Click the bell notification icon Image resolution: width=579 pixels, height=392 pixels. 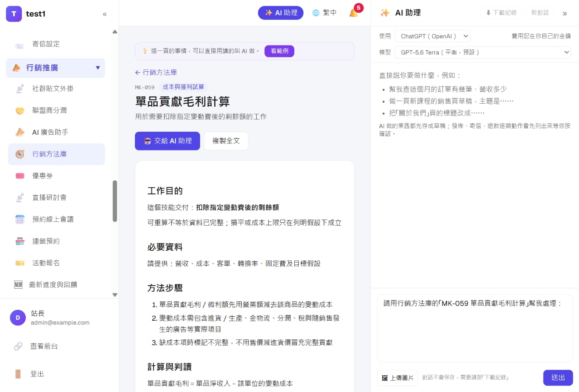pos(353,13)
